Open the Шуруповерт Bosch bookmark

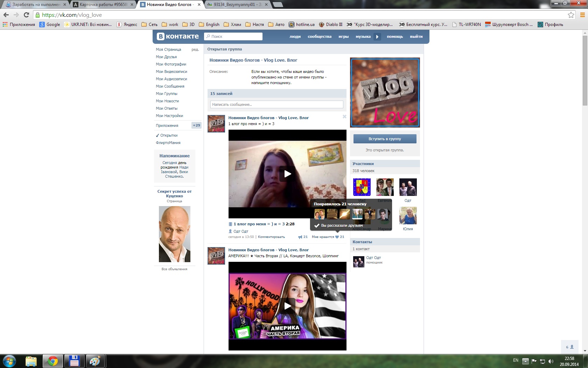[x=509, y=25]
